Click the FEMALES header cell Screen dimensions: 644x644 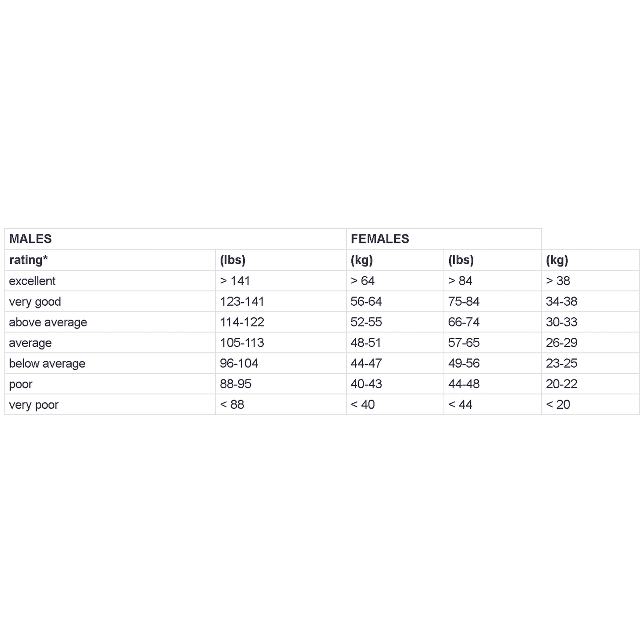pyautogui.click(x=380, y=239)
